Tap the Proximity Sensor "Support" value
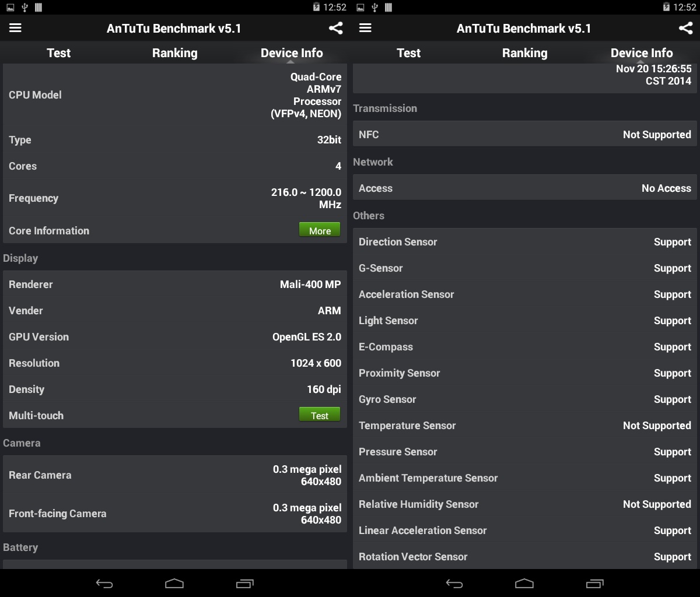 point(673,373)
